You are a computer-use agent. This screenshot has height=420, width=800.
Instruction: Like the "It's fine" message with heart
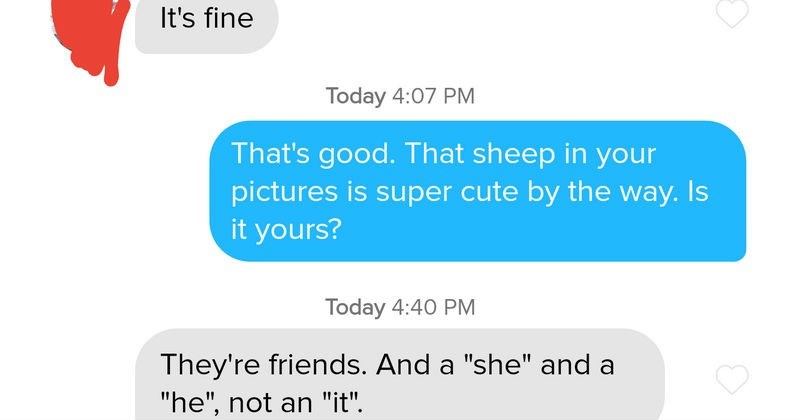pyautogui.click(x=733, y=14)
